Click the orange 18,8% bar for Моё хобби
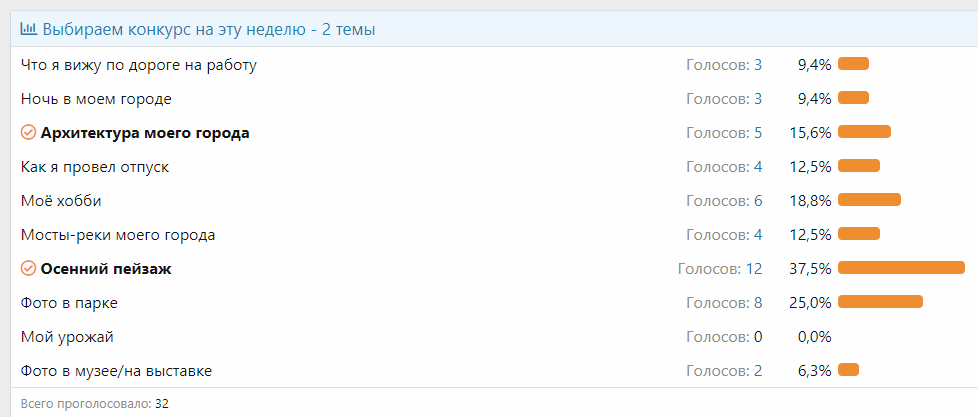Viewport: 978px width, 417px height. coord(869,200)
